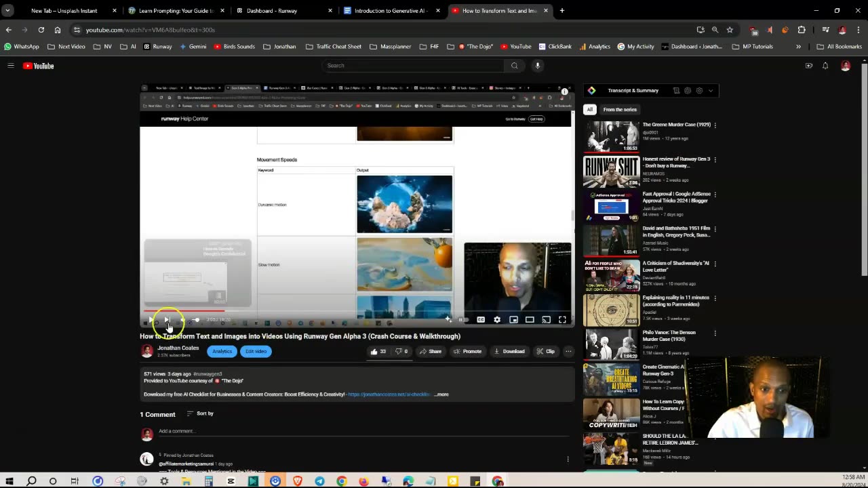Open the Sort by comments dropdown
This screenshot has height=488, width=868.
(200, 413)
